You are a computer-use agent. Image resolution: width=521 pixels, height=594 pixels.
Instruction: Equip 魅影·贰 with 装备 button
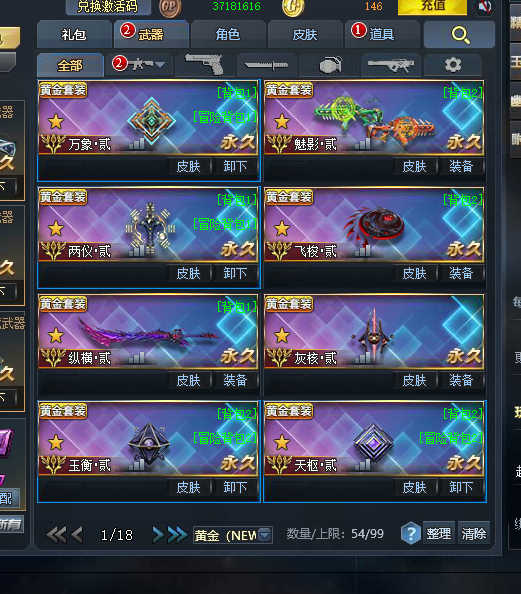coord(461,166)
